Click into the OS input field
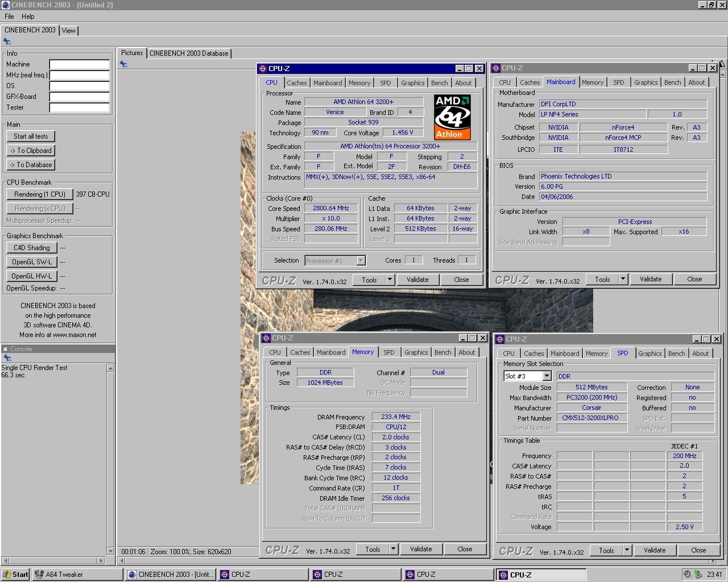The width and height of the screenshot is (728, 582). (79, 86)
